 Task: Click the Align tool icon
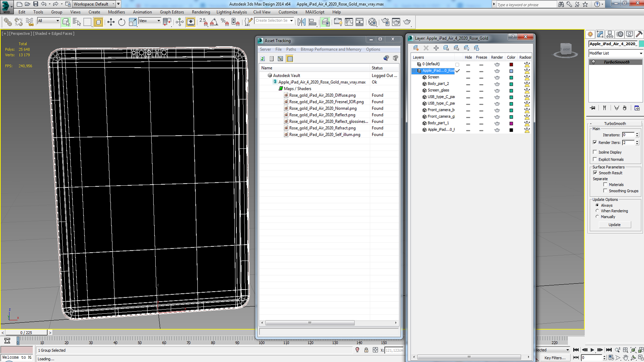click(313, 22)
